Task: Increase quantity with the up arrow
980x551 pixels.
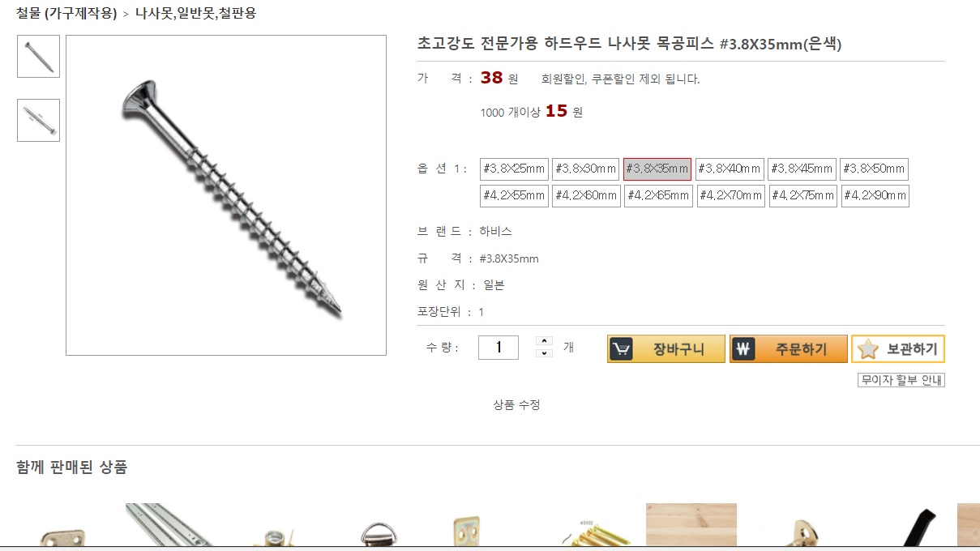Action: (x=545, y=341)
